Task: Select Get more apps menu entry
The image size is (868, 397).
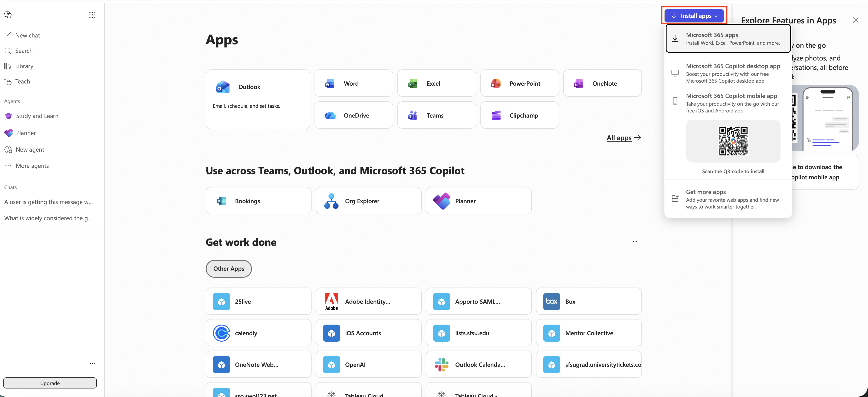Action: pyautogui.click(x=728, y=199)
